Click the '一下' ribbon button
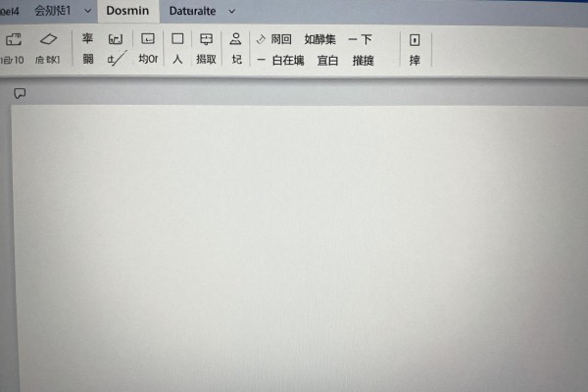The height and width of the screenshot is (392, 588). click(360, 39)
